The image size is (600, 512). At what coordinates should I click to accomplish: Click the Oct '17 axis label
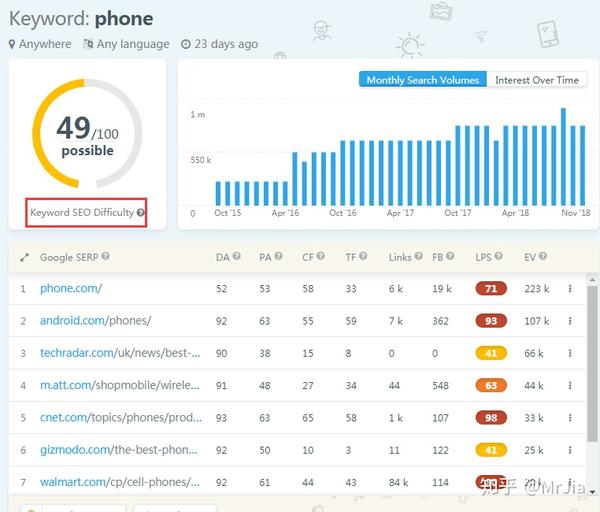pos(458,213)
